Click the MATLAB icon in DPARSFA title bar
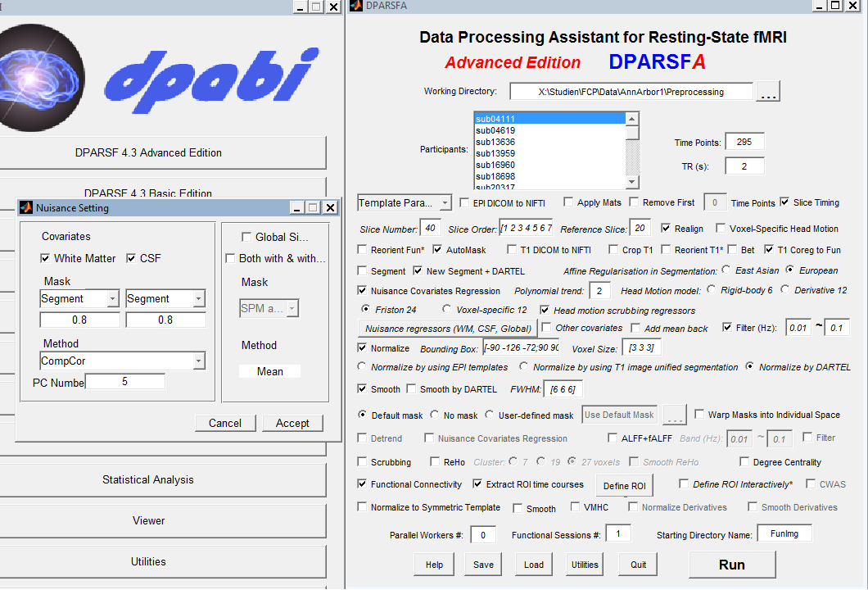Viewport: 868px width, 590px height. click(356, 6)
